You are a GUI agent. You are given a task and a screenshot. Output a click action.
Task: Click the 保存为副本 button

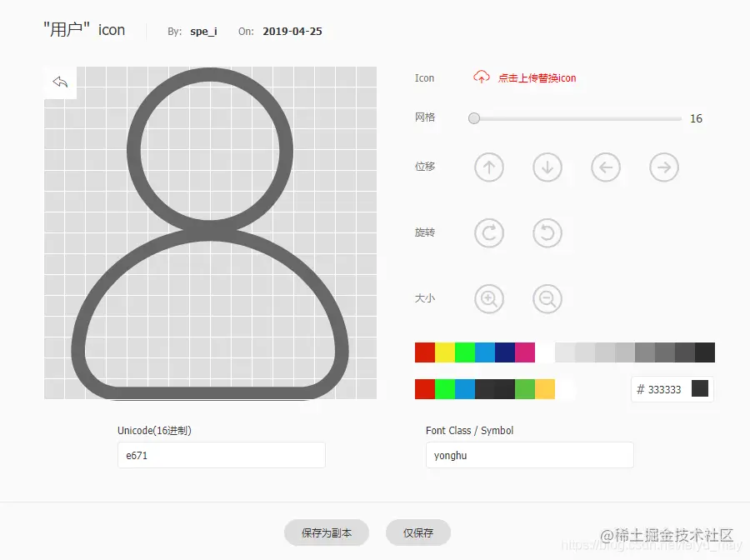click(327, 532)
